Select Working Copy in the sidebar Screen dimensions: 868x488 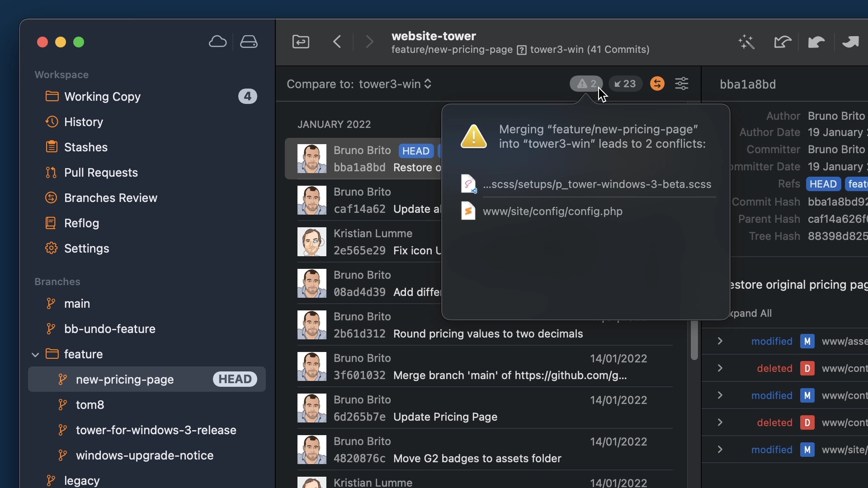(103, 96)
